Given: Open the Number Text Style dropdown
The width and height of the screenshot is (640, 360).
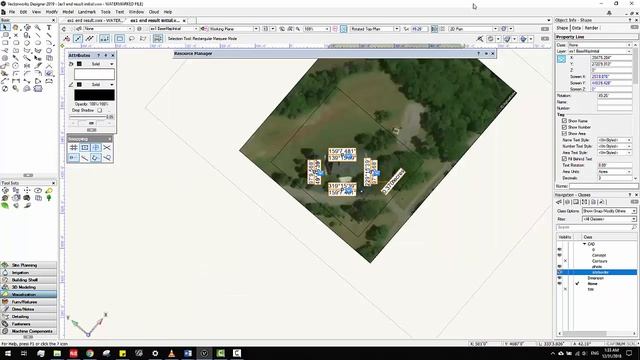Looking at the screenshot, I should click(x=615, y=146).
